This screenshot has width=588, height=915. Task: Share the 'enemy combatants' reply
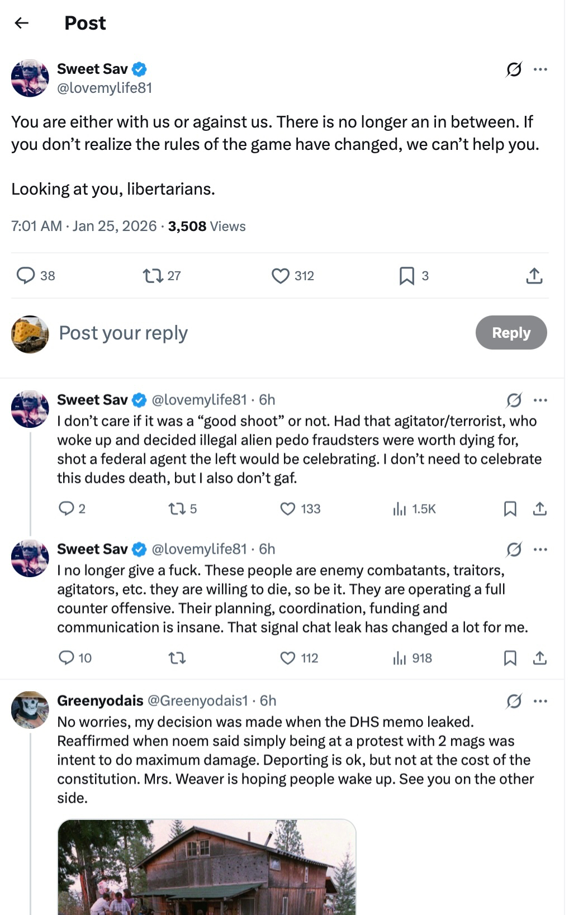(x=539, y=658)
